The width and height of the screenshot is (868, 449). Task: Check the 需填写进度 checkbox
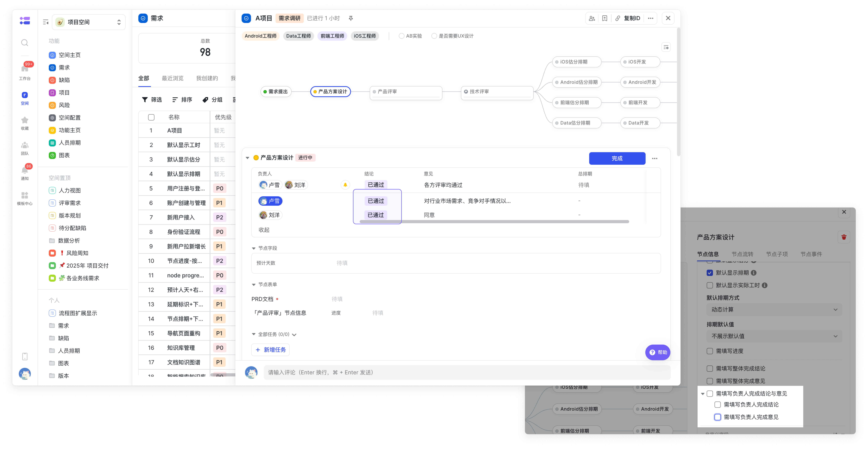[x=710, y=351]
